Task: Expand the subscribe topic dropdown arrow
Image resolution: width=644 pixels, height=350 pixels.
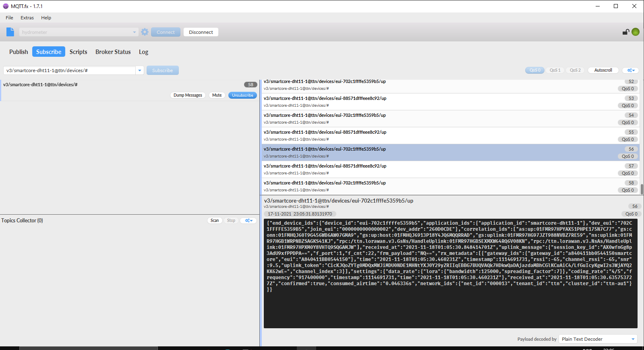Action: 140,70
